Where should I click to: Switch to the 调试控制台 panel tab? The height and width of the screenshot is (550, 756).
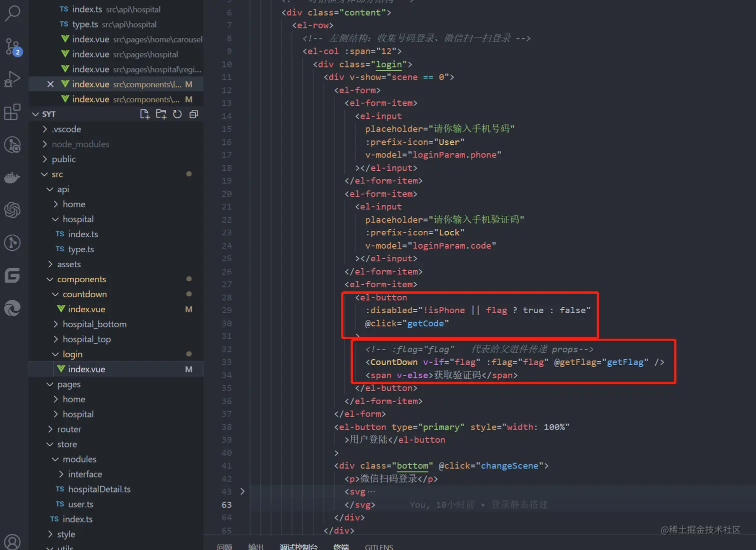point(298,547)
